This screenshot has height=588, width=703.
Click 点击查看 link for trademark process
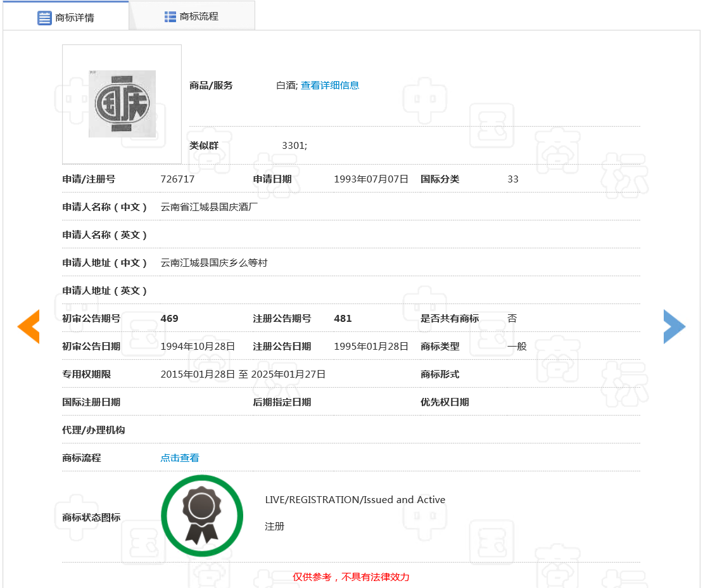coord(180,458)
